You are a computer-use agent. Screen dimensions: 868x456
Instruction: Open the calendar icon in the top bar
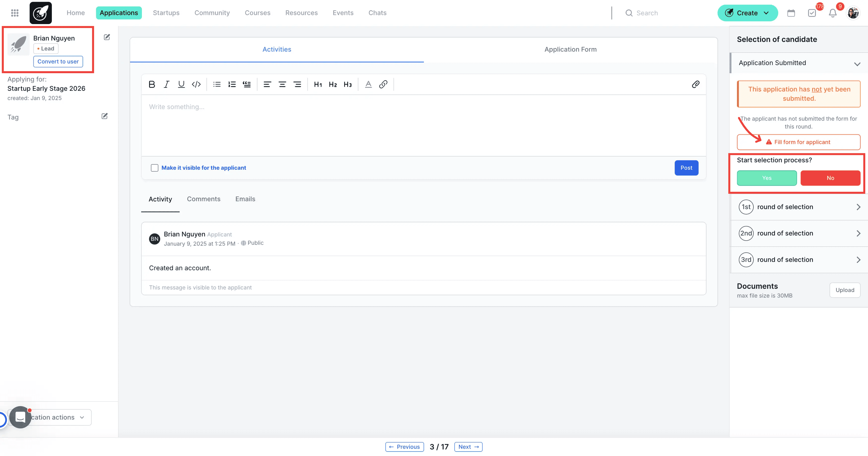tap(791, 13)
